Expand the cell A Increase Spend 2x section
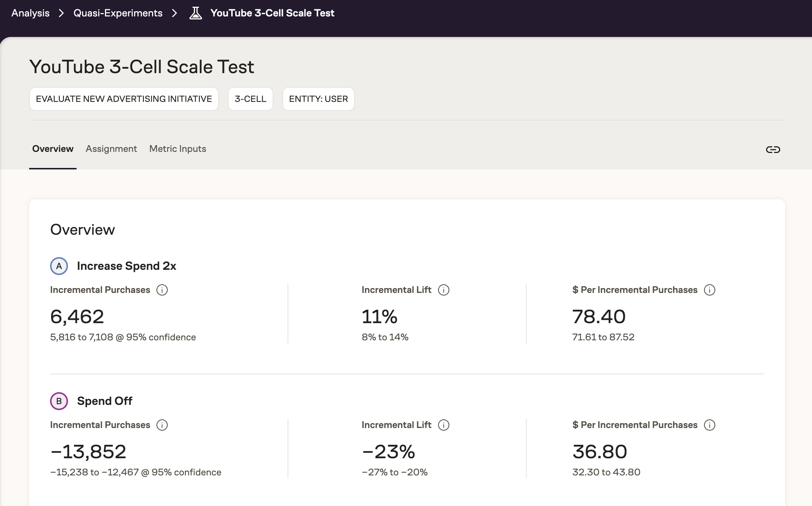The width and height of the screenshot is (812, 506). (126, 265)
